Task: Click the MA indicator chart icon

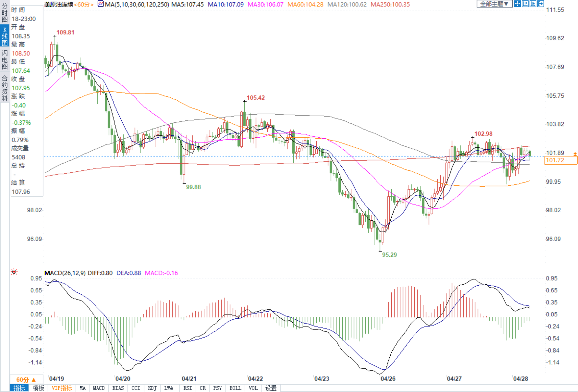Action: [x=101, y=4]
